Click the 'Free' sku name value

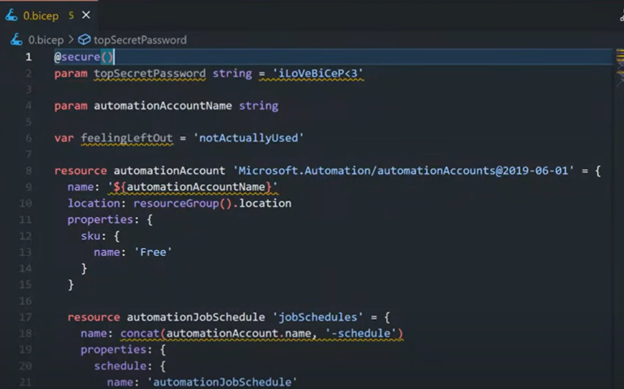[x=153, y=252]
